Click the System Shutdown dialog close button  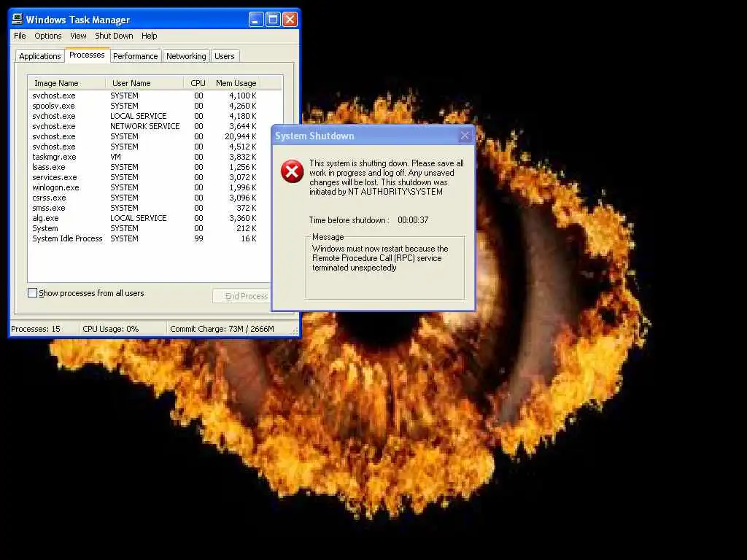465,136
